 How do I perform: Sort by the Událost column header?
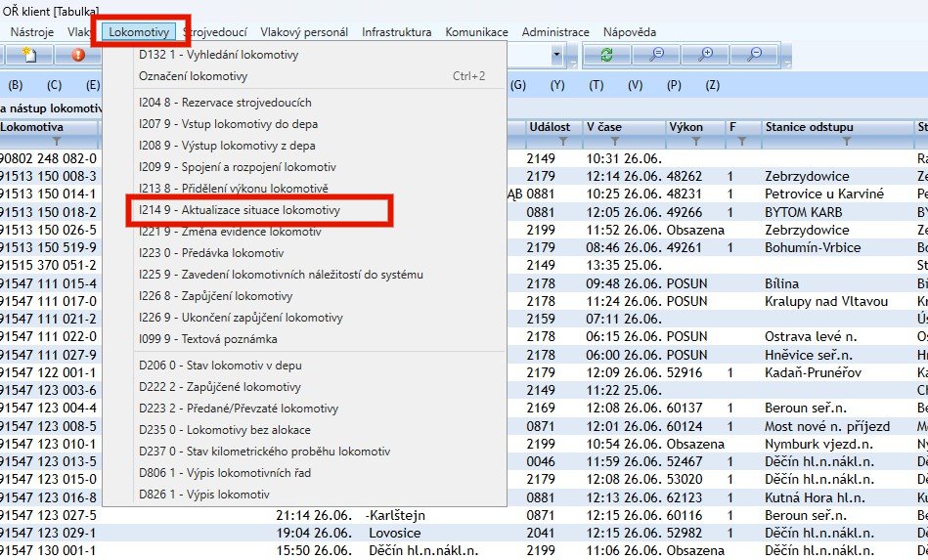pos(550,127)
